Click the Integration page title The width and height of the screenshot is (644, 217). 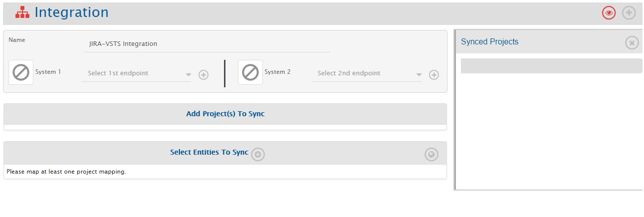71,12
